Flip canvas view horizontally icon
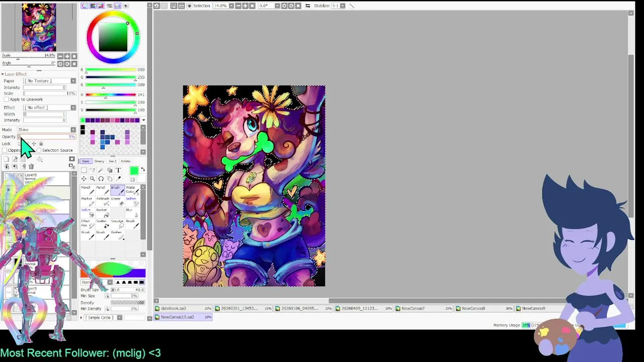Screen dimensions: 644x362 point(307,6)
